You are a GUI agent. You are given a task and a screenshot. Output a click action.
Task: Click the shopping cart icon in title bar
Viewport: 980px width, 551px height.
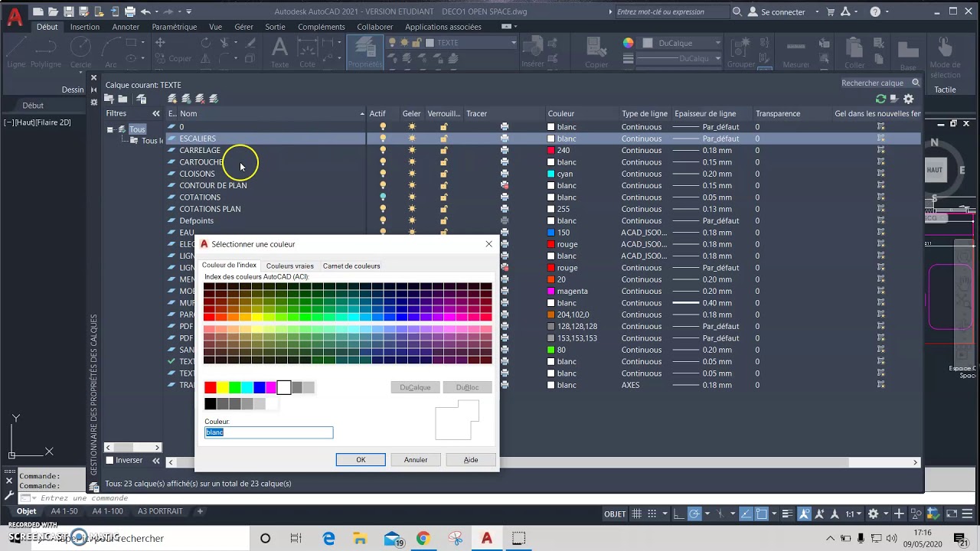[x=831, y=11]
